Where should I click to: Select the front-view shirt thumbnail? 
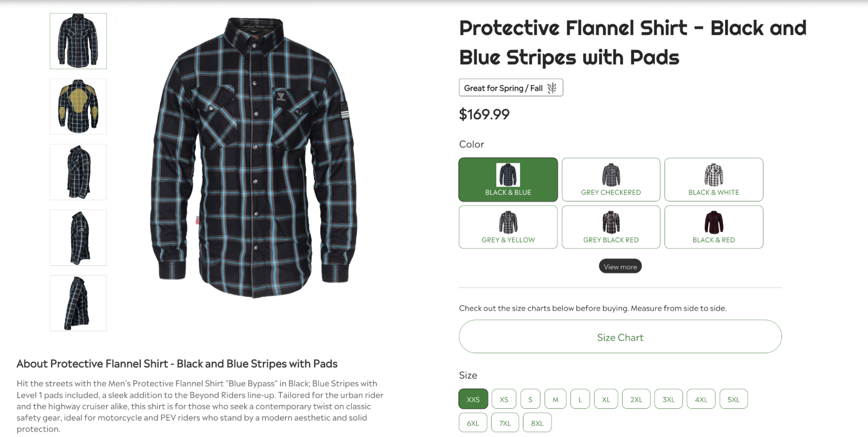click(x=78, y=41)
